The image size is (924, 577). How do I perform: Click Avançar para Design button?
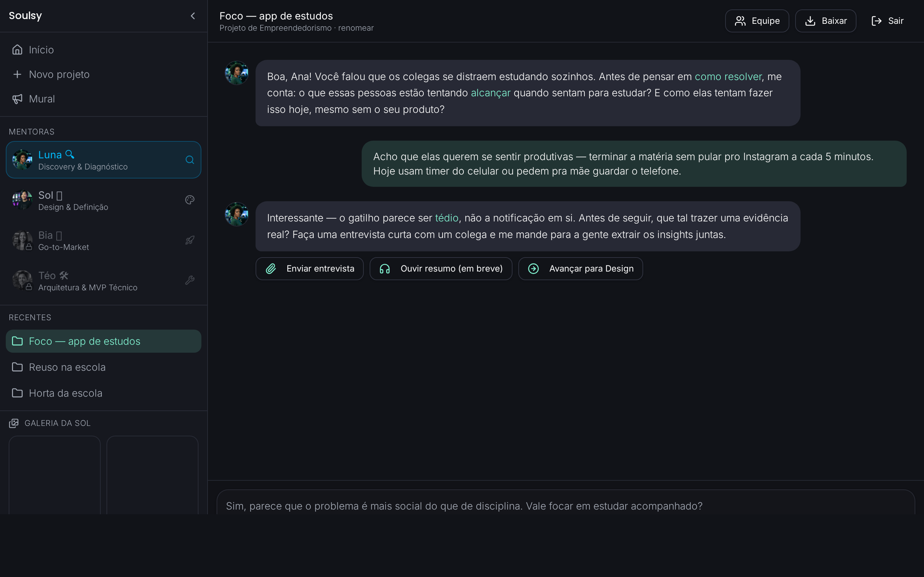580,269
